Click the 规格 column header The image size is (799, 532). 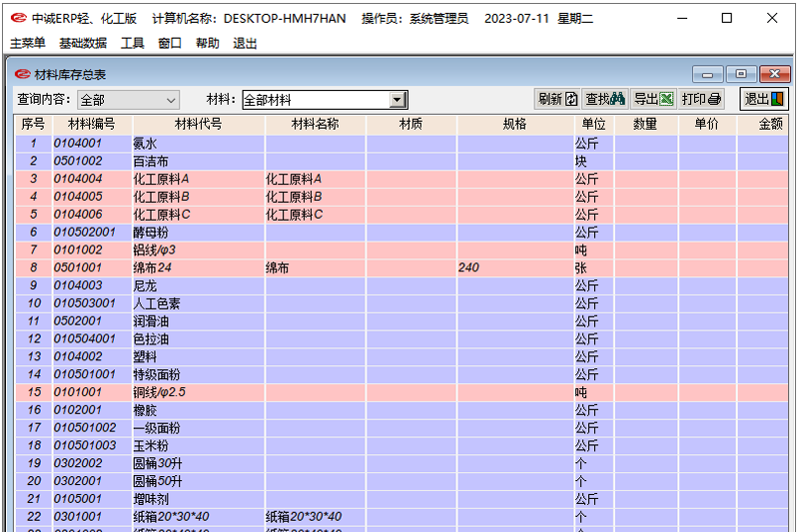[x=514, y=124]
